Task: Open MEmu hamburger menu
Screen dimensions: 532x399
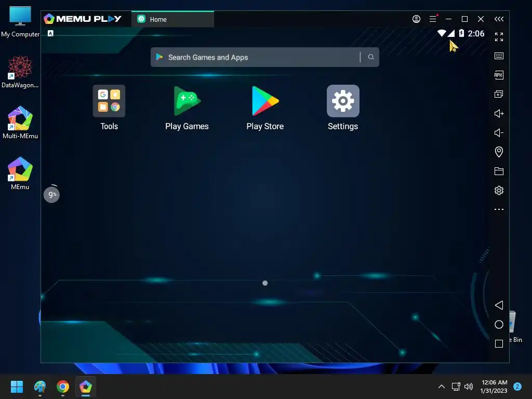Action: 433,19
